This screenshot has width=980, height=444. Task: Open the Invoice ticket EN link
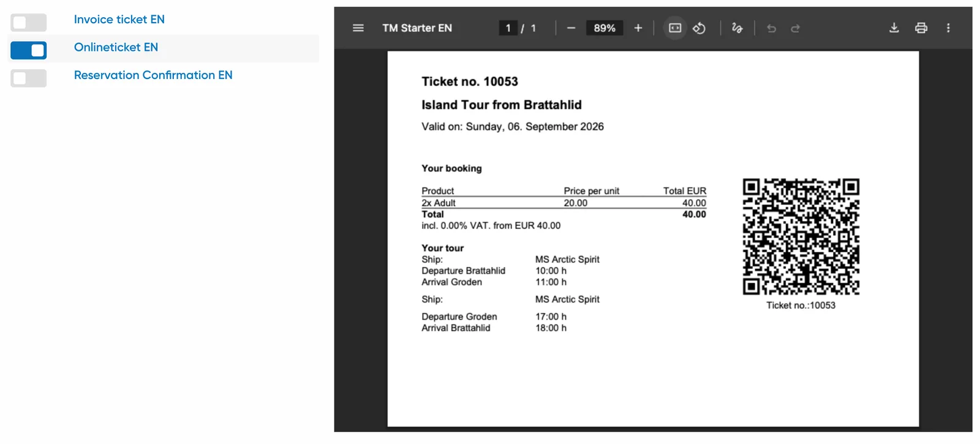tap(119, 20)
